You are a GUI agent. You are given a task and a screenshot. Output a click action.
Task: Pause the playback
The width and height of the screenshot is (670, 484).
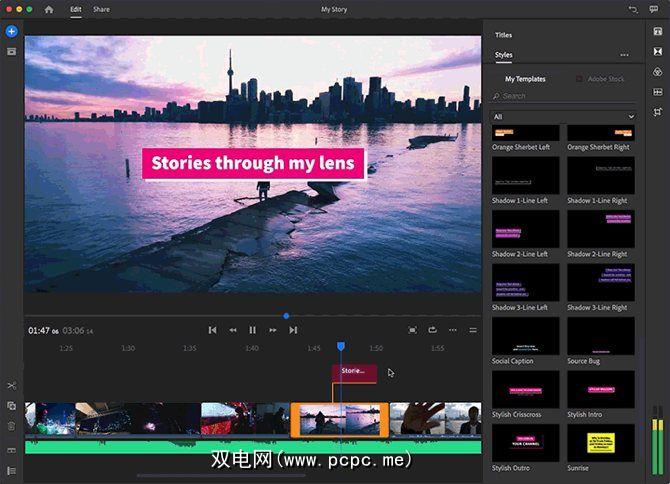(253, 330)
